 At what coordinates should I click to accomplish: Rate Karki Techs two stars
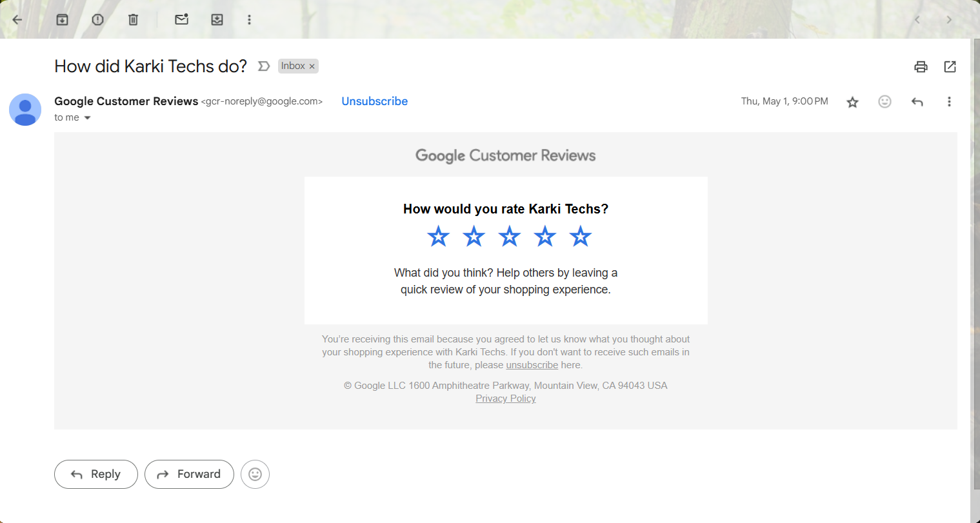click(x=474, y=237)
